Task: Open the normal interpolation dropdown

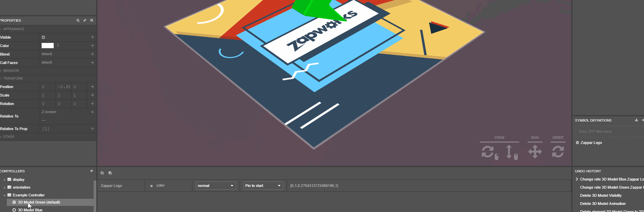Action: tap(216, 186)
